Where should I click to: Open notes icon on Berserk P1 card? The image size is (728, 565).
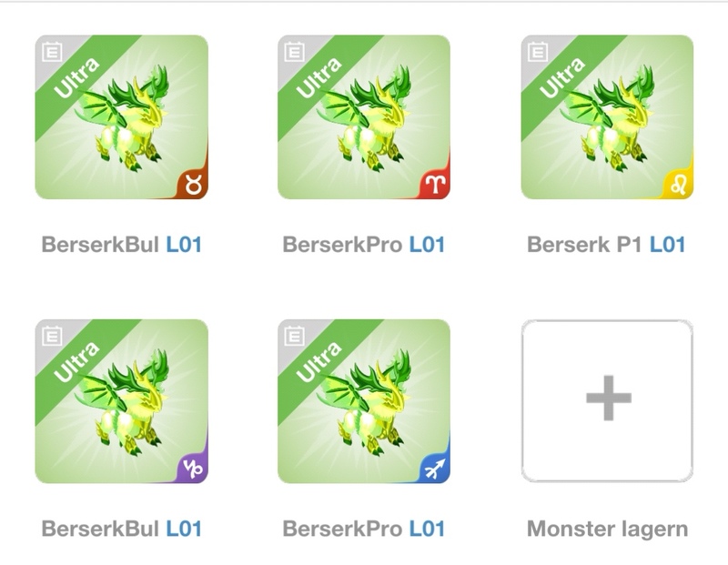point(538,52)
